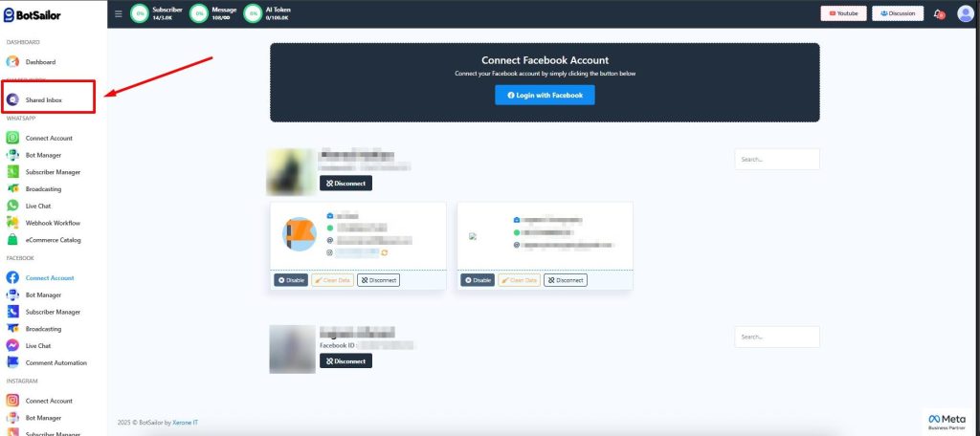
Task: Click the blurred profile picture of the Facebook ID account
Action: [292, 349]
